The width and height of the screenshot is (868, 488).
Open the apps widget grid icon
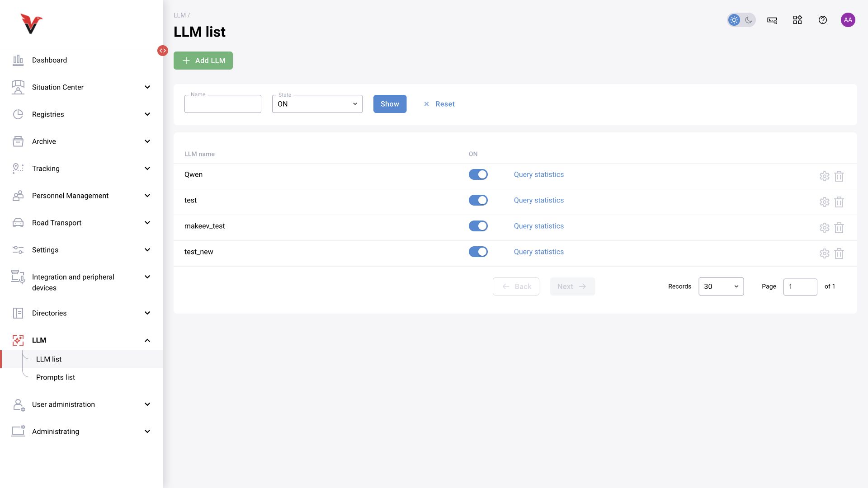click(797, 20)
